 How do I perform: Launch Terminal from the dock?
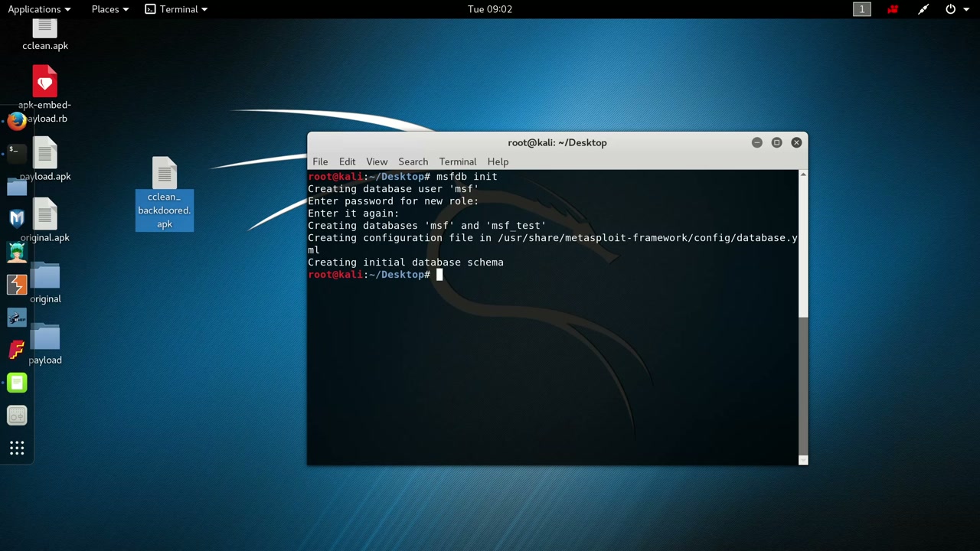pyautogui.click(x=17, y=153)
